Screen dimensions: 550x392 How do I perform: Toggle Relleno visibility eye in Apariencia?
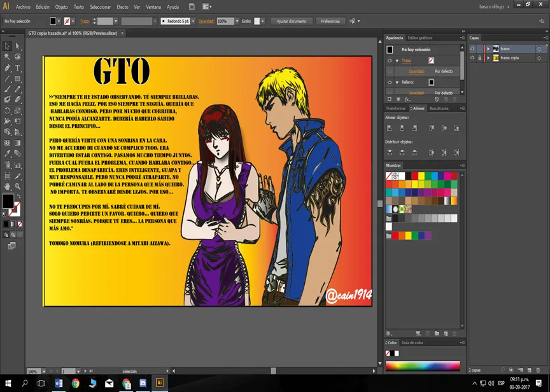(390, 82)
